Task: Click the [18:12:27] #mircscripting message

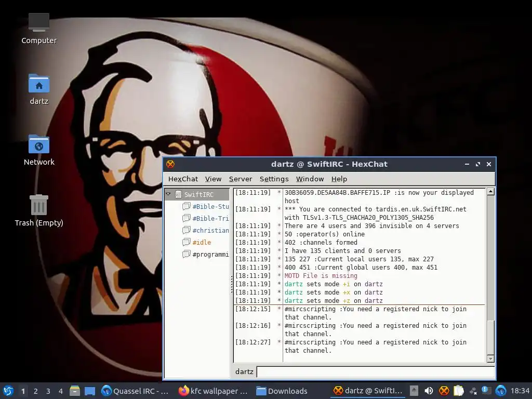Action: 375,347
